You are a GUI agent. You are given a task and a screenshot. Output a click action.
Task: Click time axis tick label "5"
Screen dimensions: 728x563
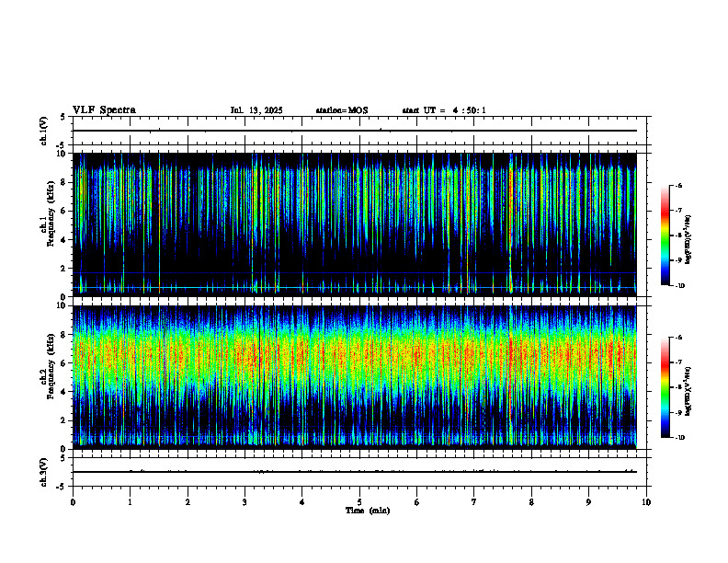click(359, 502)
